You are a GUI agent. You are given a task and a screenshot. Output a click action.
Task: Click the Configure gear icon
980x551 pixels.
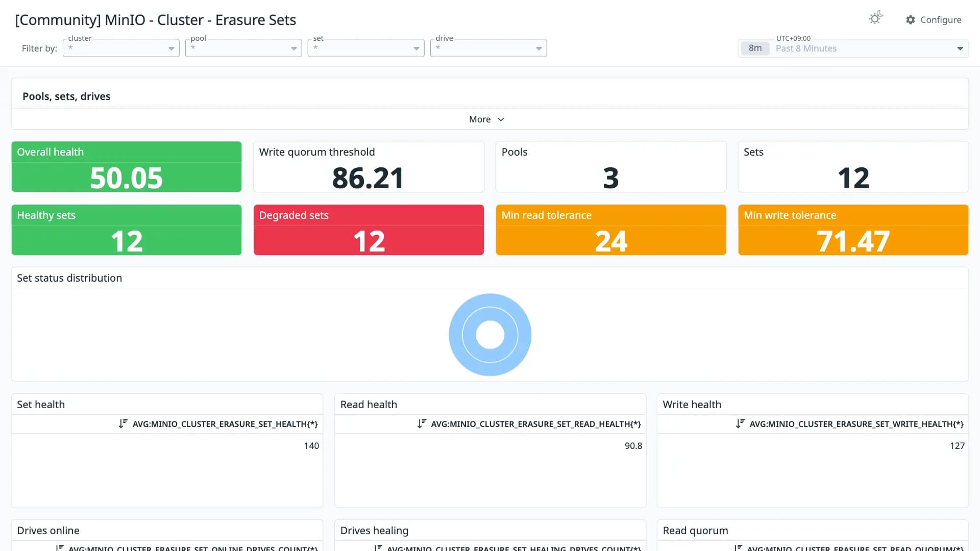tap(911, 20)
